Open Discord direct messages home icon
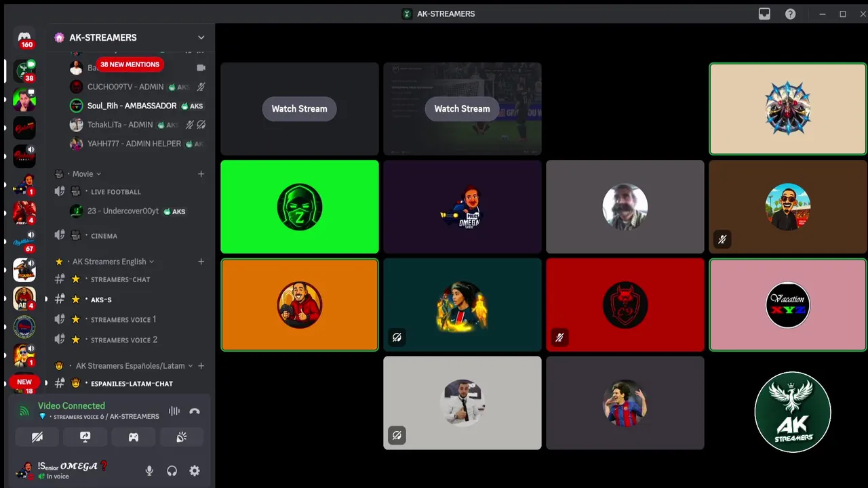Screen dimensions: 868x488 click(x=24, y=37)
